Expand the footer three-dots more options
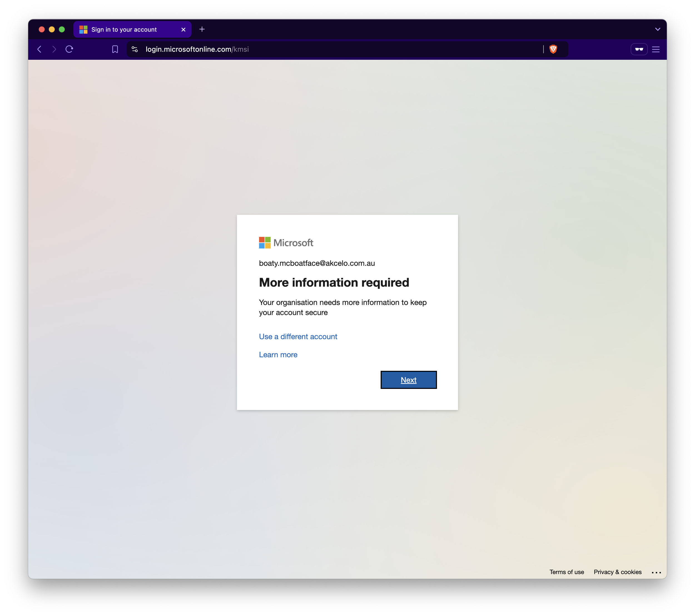The height and width of the screenshot is (616, 695). (x=656, y=572)
